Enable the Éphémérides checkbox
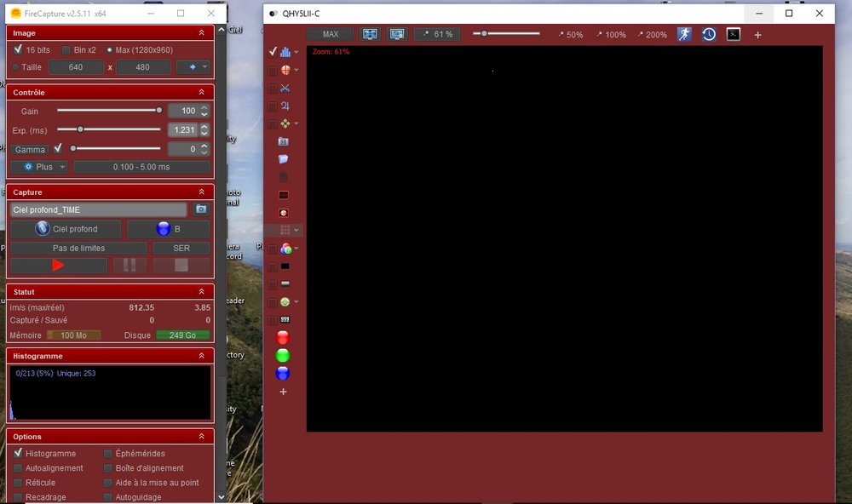Screen dimensions: 852x504 coord(108,453)
